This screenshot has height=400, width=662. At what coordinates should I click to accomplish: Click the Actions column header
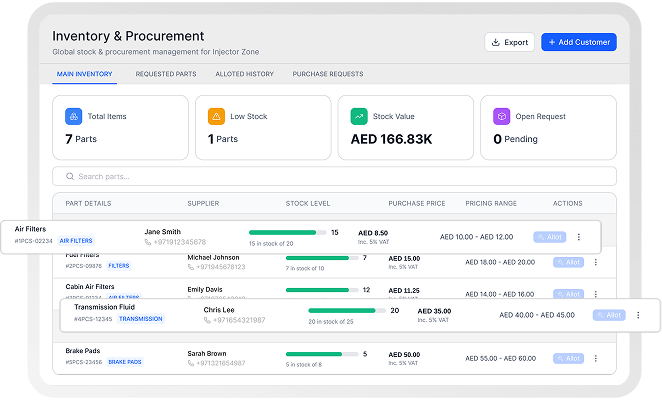(567, 204)
